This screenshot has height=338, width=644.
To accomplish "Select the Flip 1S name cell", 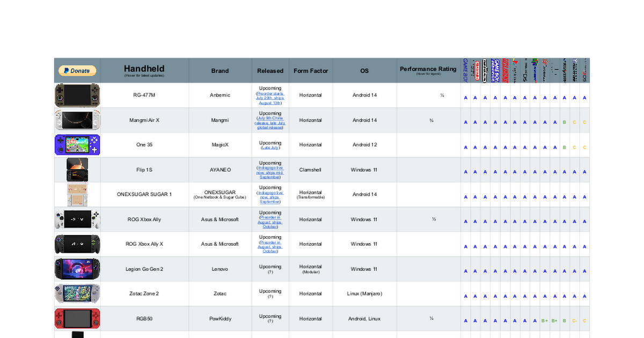I will click(144, 170).
